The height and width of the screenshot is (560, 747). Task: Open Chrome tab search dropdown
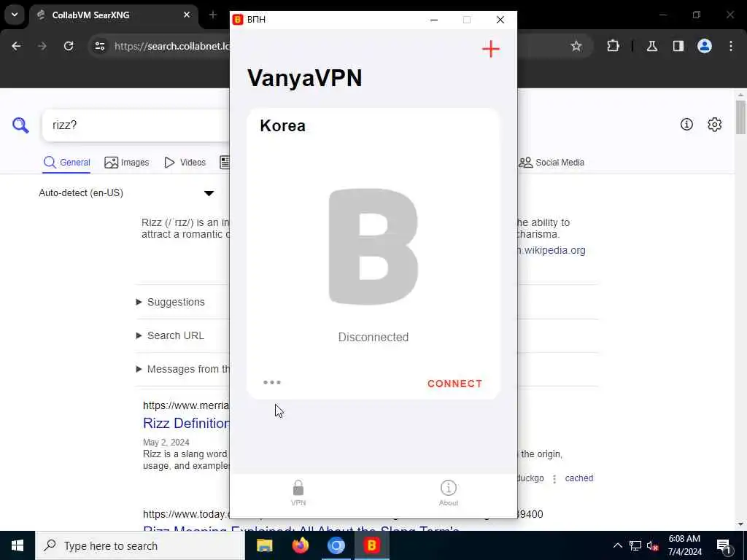click(x=15, y=15)
